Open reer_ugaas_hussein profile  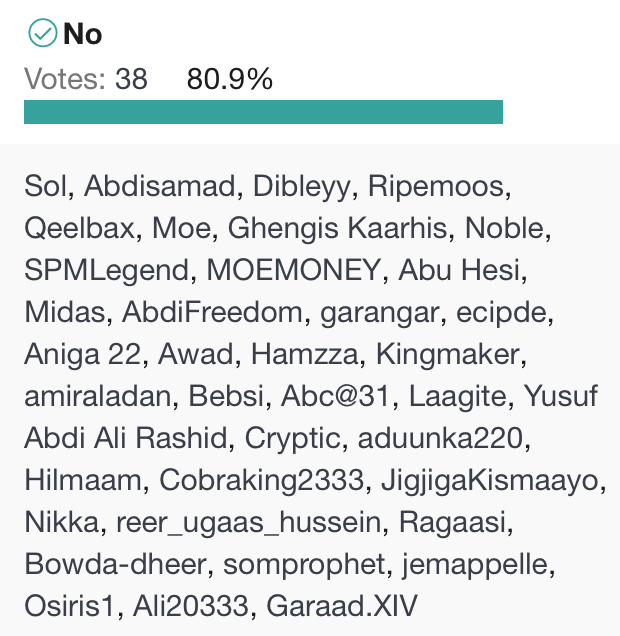(249, 522)
